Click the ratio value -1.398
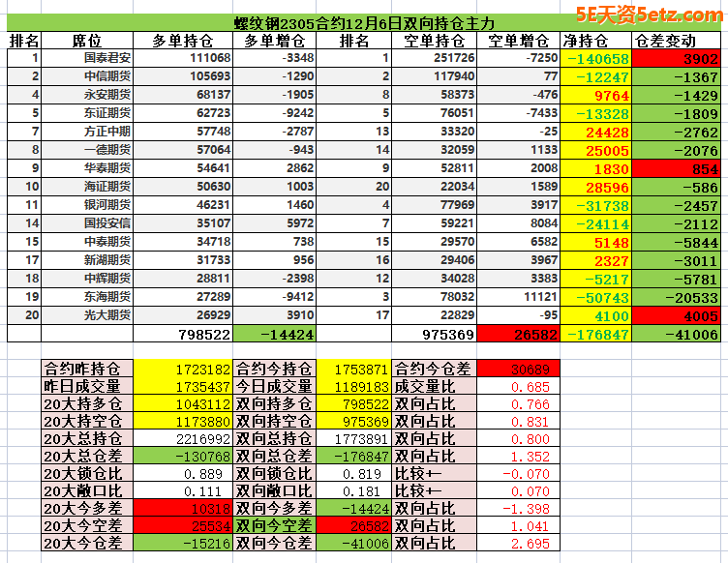 (x=518, y=508)
